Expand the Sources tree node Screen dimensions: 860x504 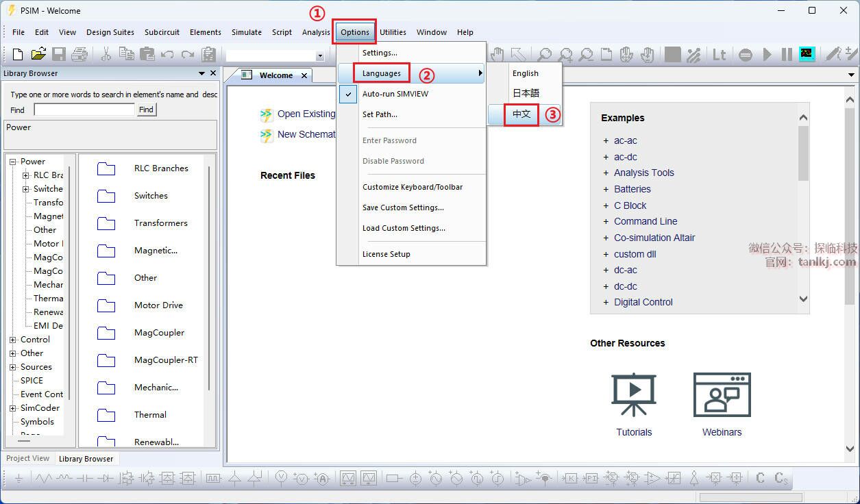12,367
